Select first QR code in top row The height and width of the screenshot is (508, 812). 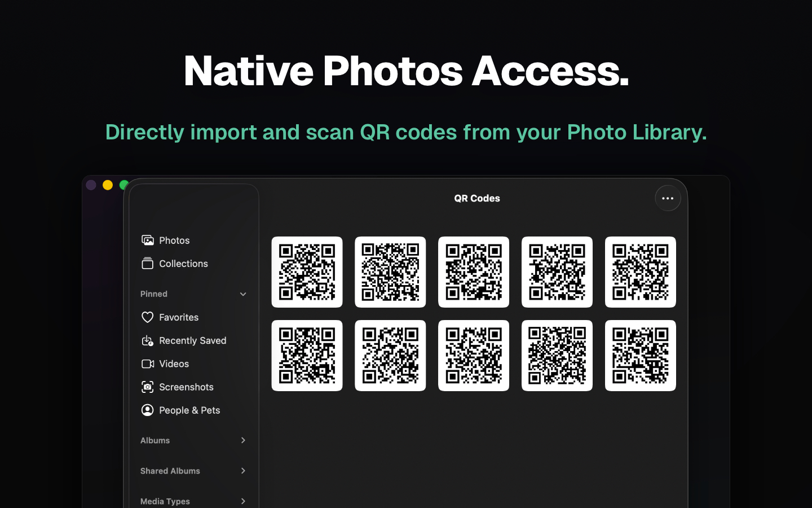coord(307,272)
